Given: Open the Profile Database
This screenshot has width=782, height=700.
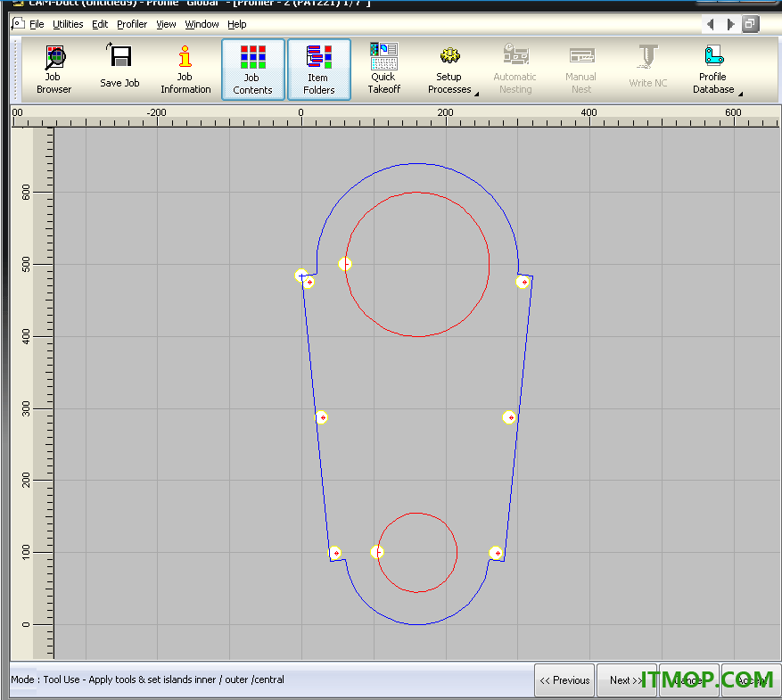Looking at the screenshot, I should pyautogui.click(x=713, y=70).
